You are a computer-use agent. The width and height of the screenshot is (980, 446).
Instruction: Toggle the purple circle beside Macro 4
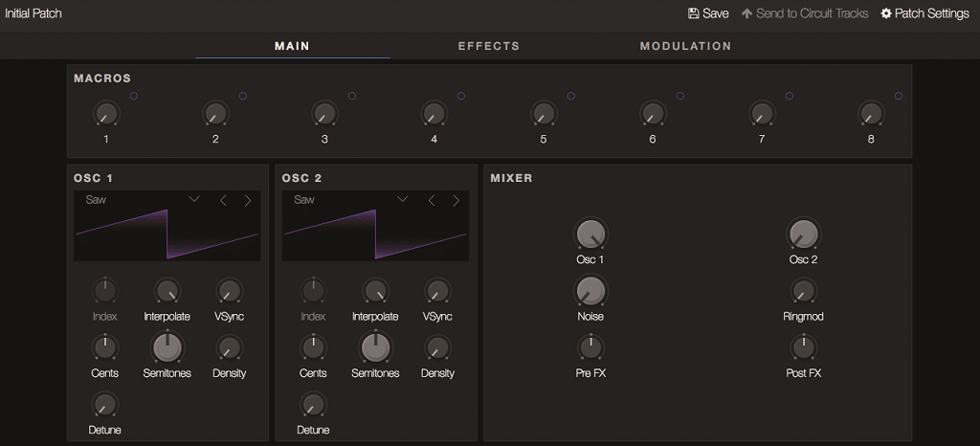tap(461, 96)
